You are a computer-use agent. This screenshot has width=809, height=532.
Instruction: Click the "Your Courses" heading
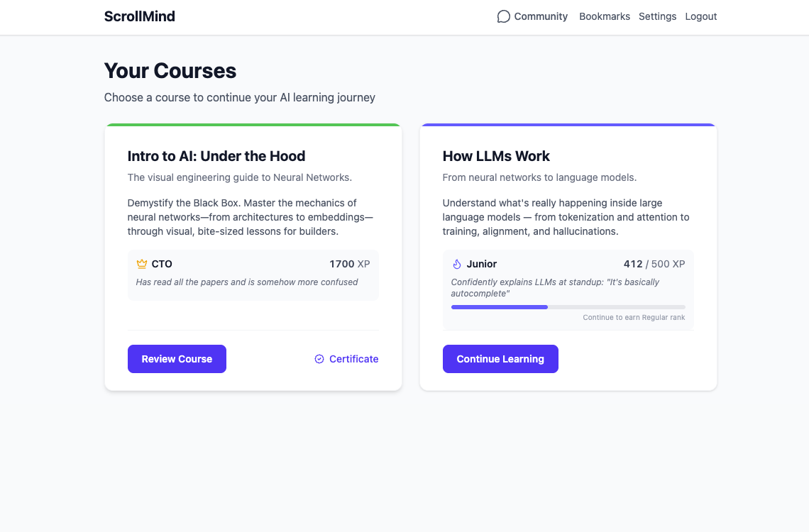[170, 71]
